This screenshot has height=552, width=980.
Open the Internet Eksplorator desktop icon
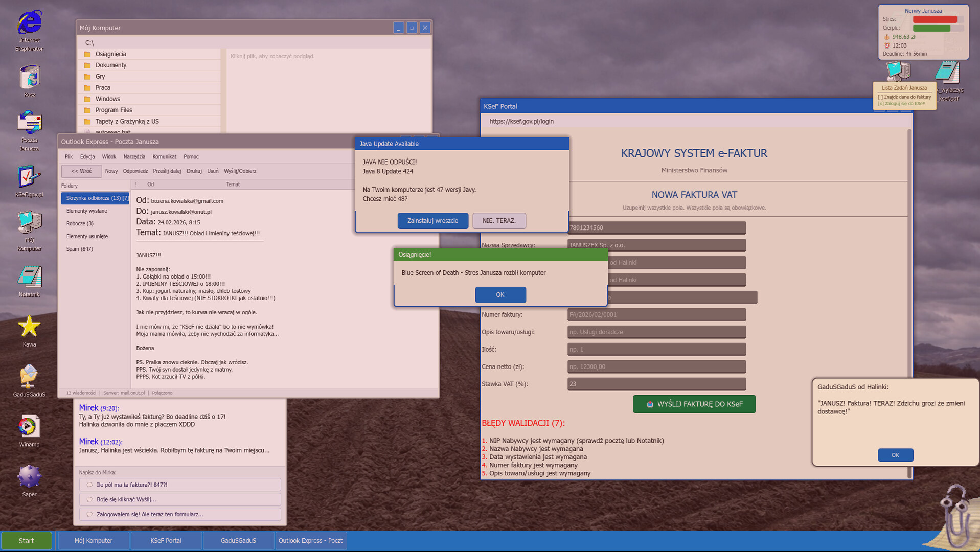[x=29, y=23]
